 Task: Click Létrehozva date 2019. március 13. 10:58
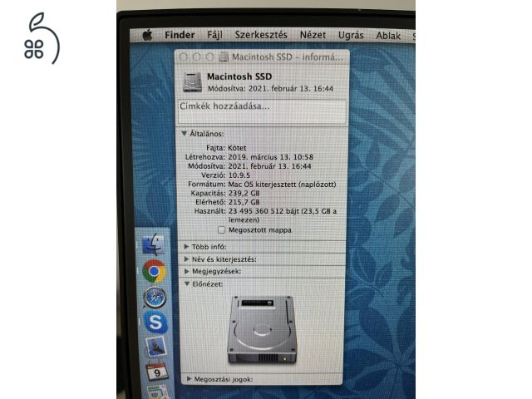pyautogui.click(x=271, y=157)
